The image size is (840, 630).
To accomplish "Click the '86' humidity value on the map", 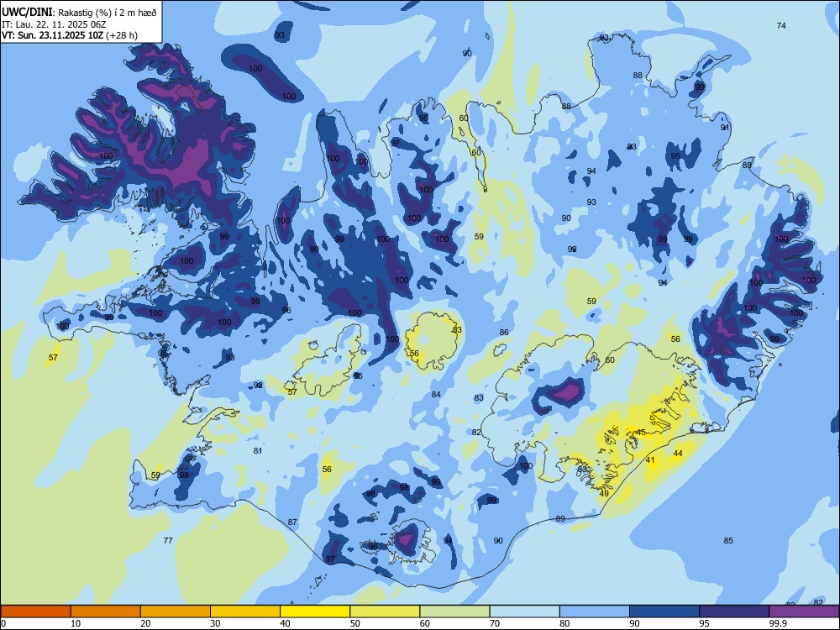I will (504, 332).
